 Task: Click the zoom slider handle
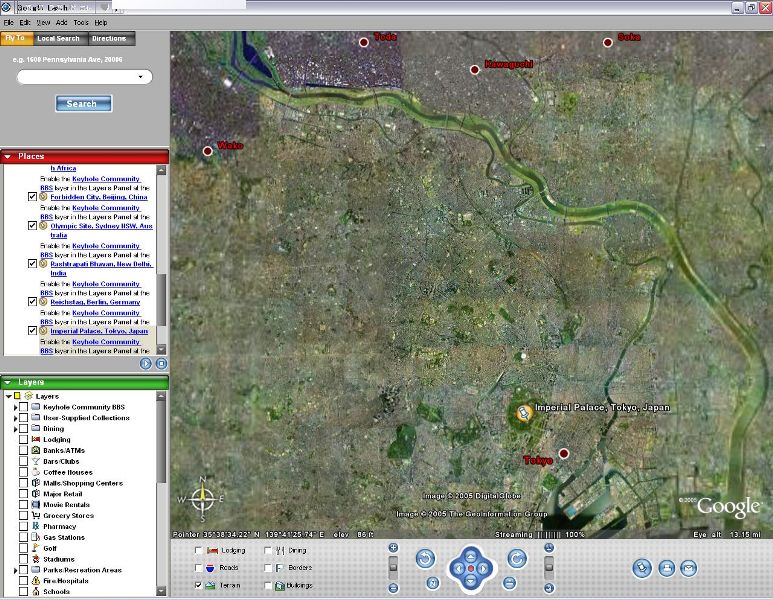tap(393, 567)
